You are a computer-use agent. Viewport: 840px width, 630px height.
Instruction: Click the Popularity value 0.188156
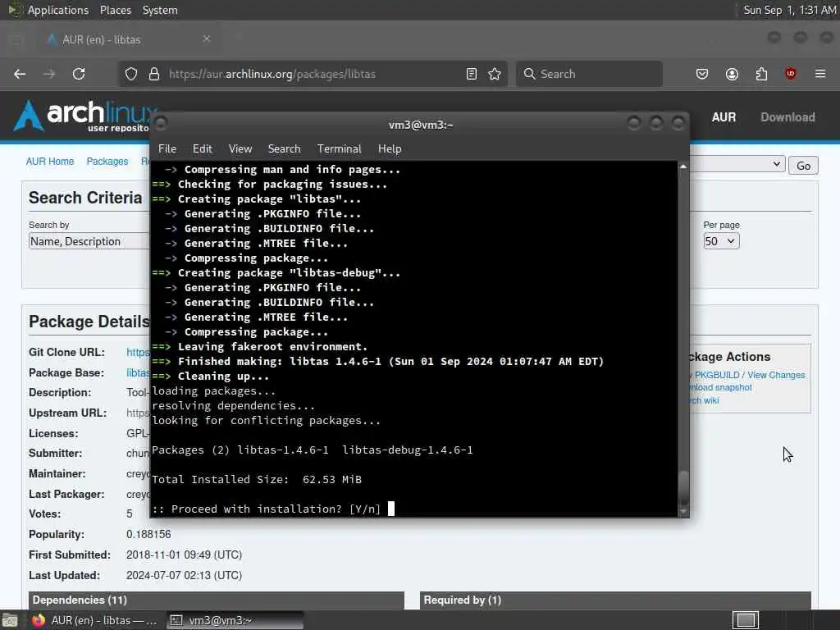click(148, 535)
